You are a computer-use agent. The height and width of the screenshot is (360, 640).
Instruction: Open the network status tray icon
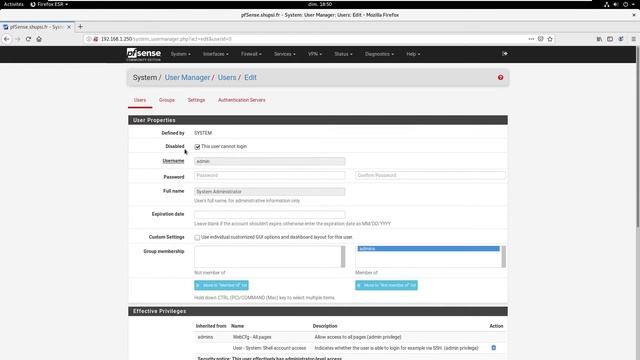click(607, 4)
